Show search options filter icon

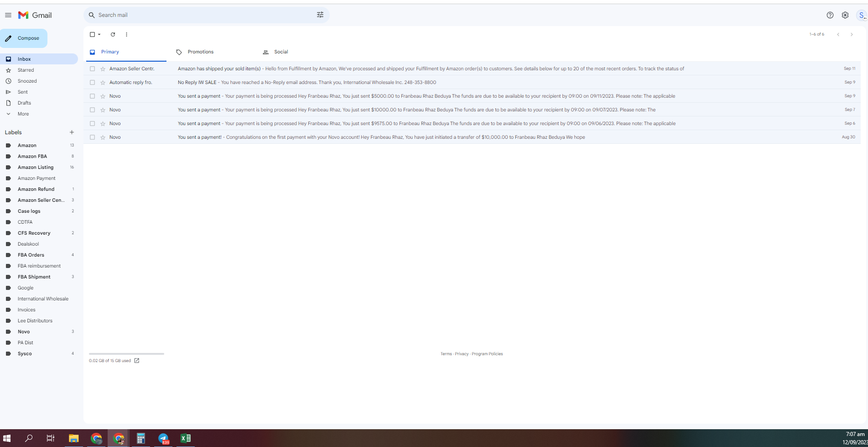point(320,15)
